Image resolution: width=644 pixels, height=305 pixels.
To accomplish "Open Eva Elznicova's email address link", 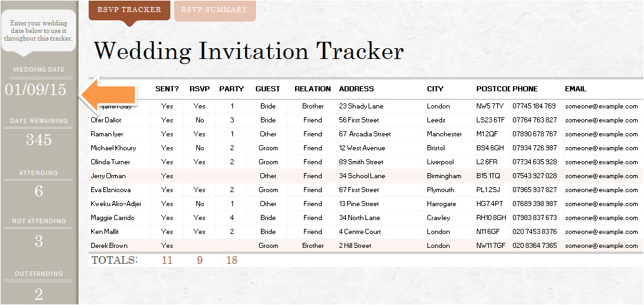I will (601, 190).
